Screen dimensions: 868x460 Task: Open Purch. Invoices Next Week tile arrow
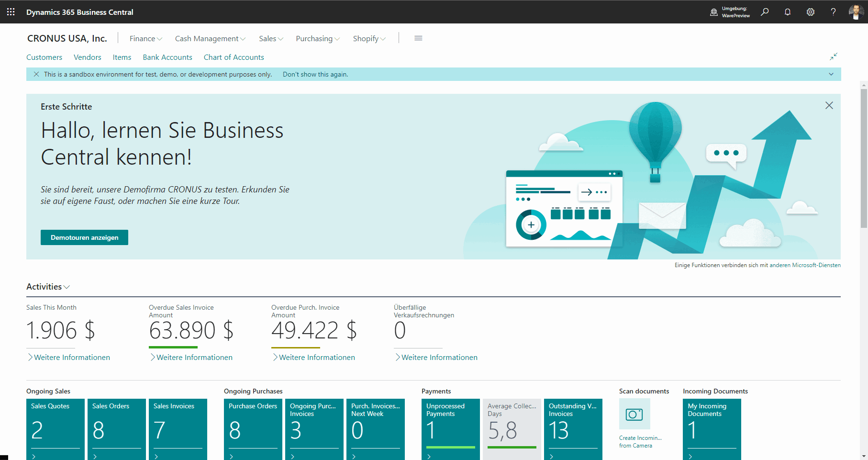pyautogui.click(x=354, y=457)
